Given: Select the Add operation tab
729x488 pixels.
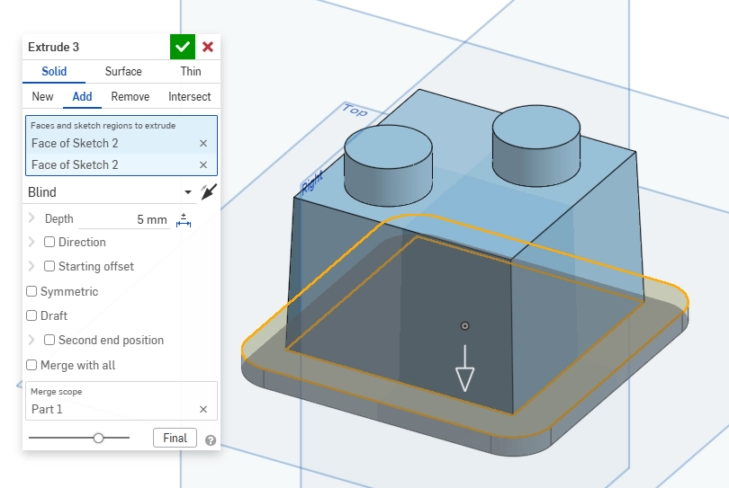Looking at the screenshot, I should click(82, 97).
